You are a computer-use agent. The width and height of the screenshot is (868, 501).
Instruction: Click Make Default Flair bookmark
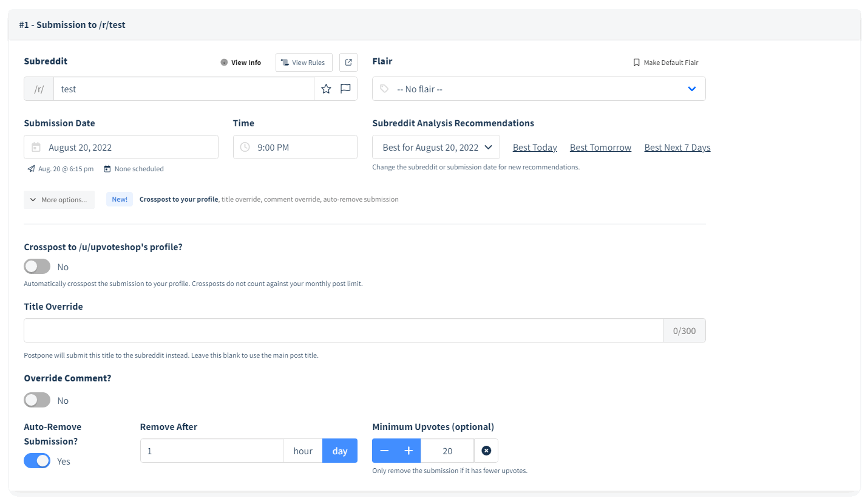click(665, 63)
